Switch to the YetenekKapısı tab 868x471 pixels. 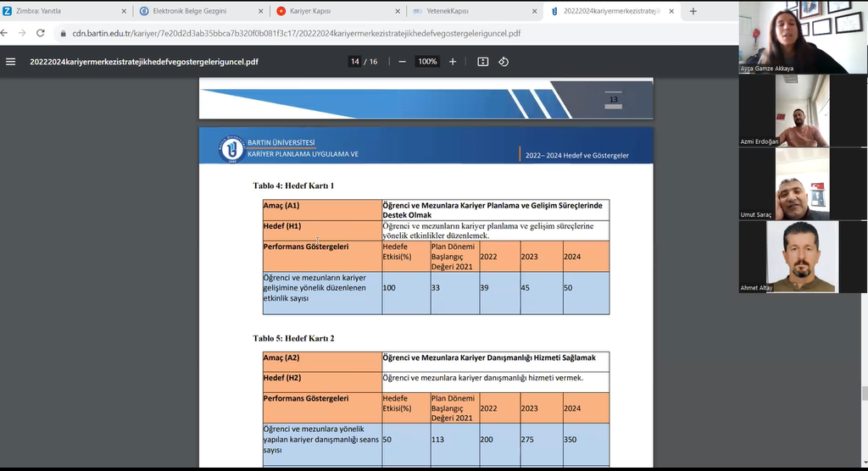(475, 11)
